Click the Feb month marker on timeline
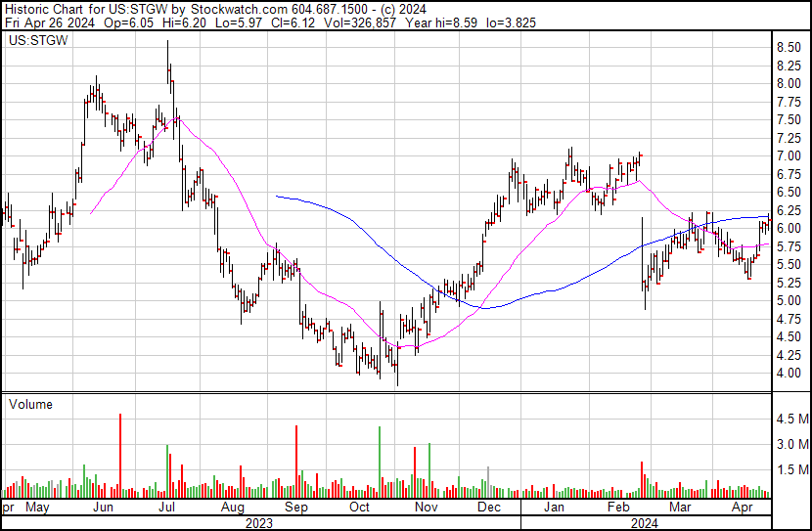Screen dimensions: 812x531 tap(617, 509)
